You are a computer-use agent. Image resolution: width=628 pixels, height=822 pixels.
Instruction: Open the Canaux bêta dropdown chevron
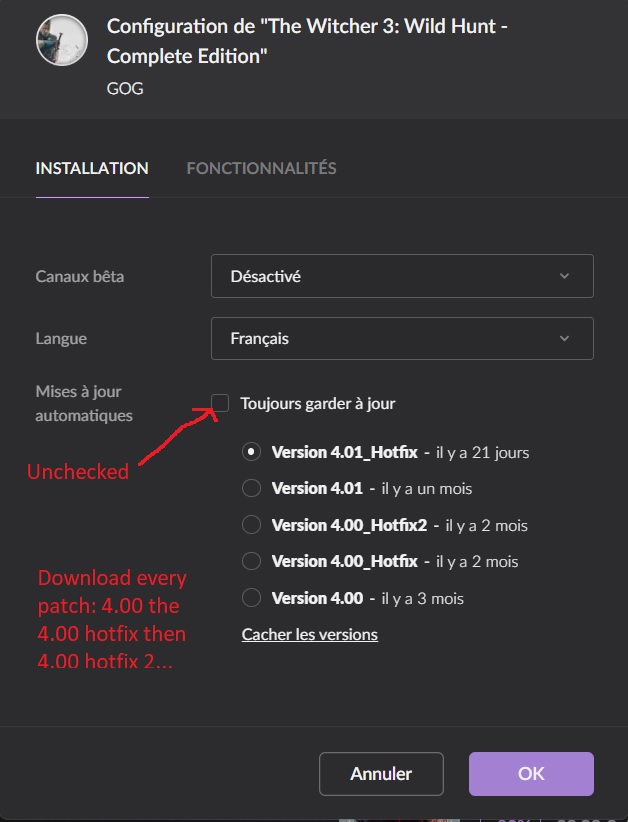click(564, 276)
